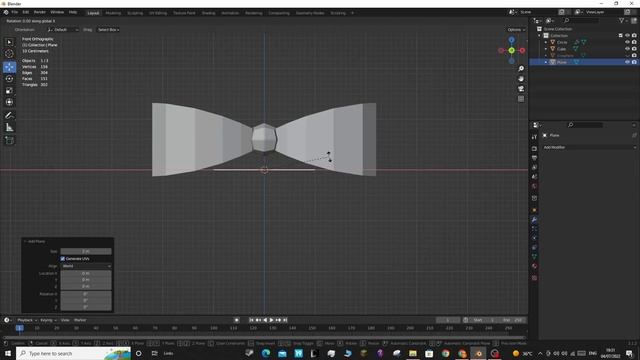Image resolution: width=640 pixels, height=360 pixels.
Task: Open the timeline Playback menu
Action: point(27,320)
